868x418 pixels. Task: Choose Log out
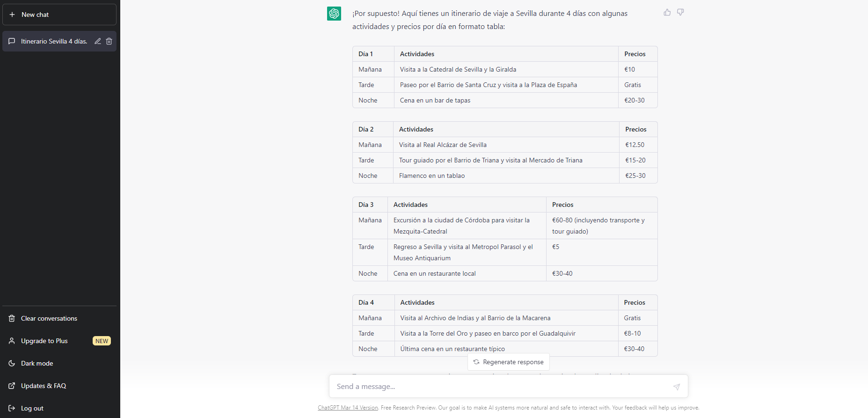[x=59, y=408]
